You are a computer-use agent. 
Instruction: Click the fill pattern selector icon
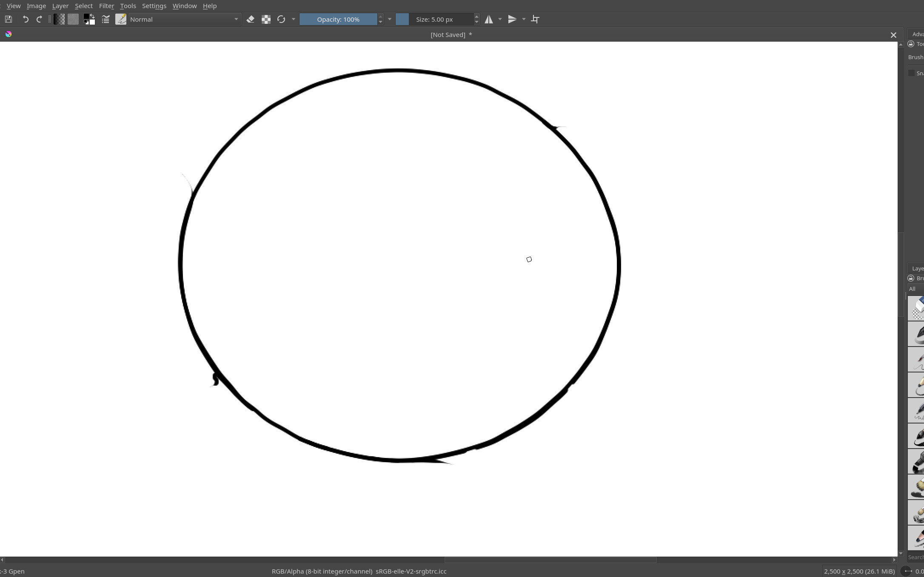73,19
